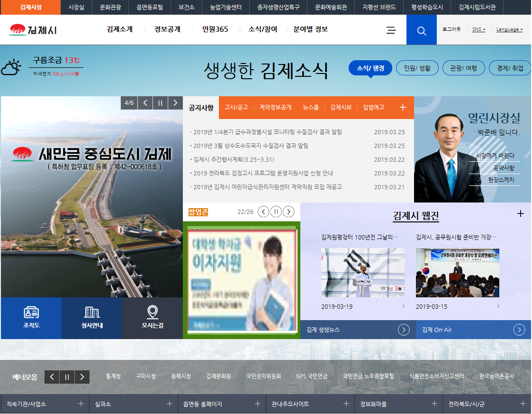Viewport: 532px width, 414px height.
Task: Open 김제 생생뉴스 arrow circle
Action: (x=404, y=330)
